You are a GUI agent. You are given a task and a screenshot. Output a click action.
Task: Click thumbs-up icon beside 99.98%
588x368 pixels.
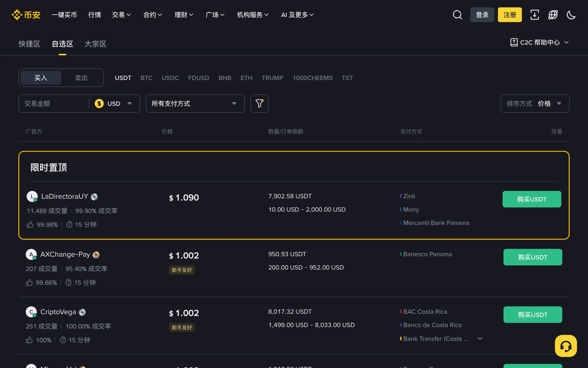click(30, 224)
